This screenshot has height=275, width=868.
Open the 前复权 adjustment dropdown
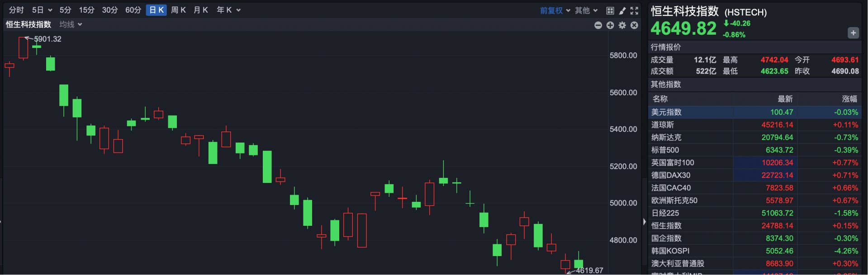[x=555, y=10]
